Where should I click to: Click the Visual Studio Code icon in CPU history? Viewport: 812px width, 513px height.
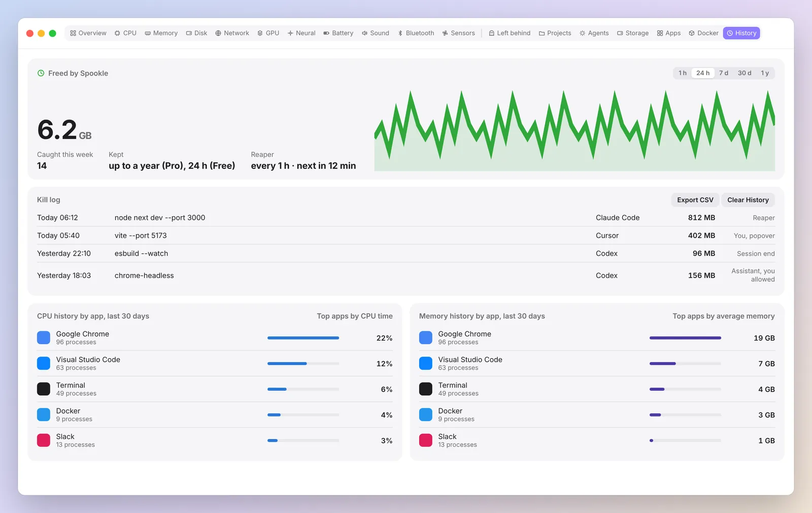coord(44,363)
